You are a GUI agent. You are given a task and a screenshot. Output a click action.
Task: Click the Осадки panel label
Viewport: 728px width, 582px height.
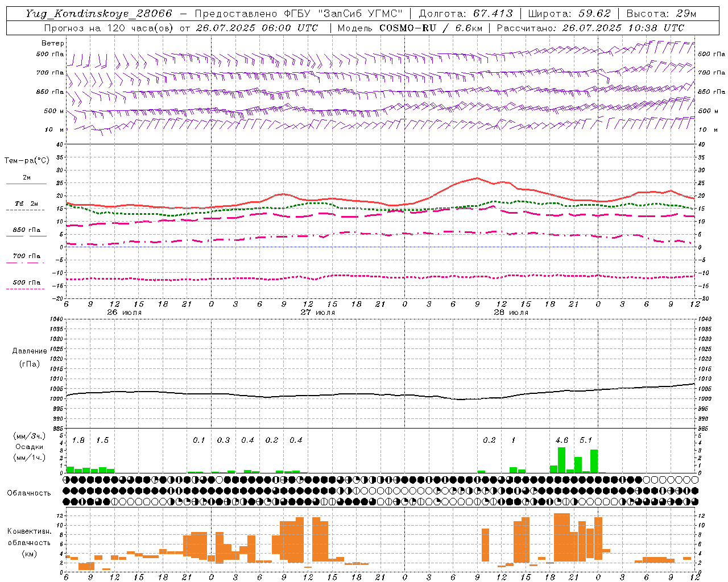[30, 447]
